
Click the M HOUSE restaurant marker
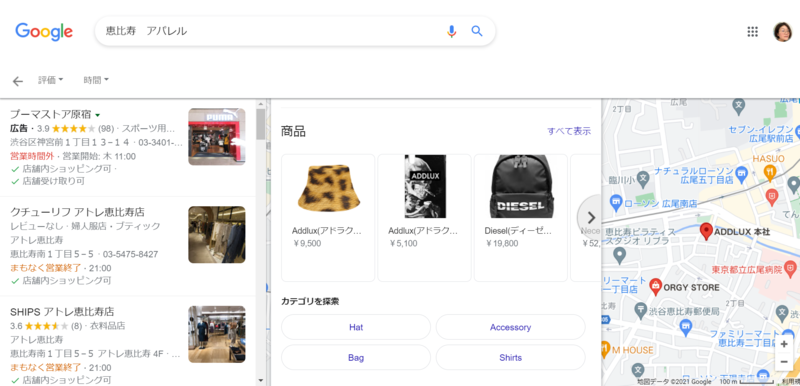[605, 350]
